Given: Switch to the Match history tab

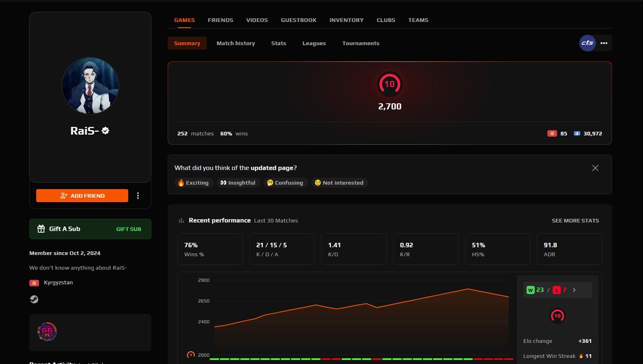Looking at the screenshot, I should (236, 43).
